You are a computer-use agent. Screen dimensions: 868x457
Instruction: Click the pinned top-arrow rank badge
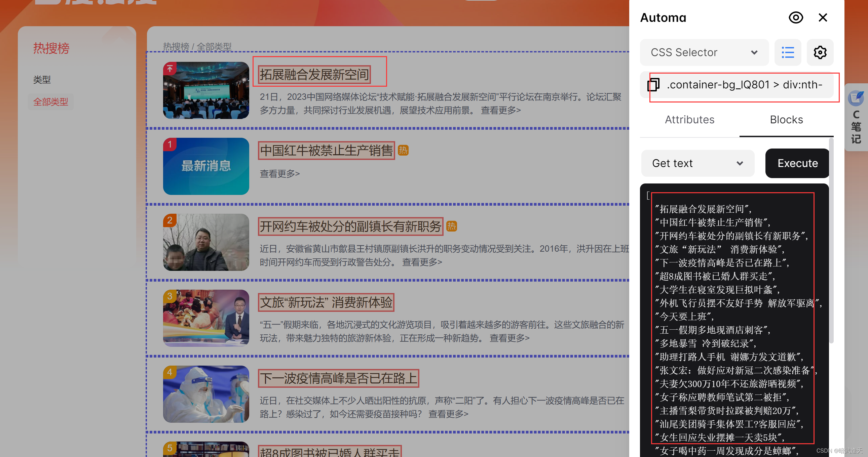point(170,69)
